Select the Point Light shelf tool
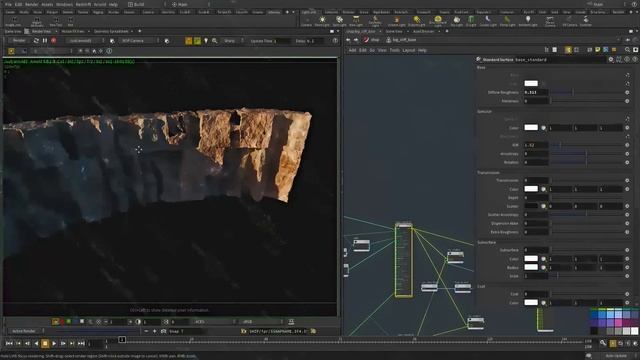Viewport: 640px width, 360px height. coord(322,21)
